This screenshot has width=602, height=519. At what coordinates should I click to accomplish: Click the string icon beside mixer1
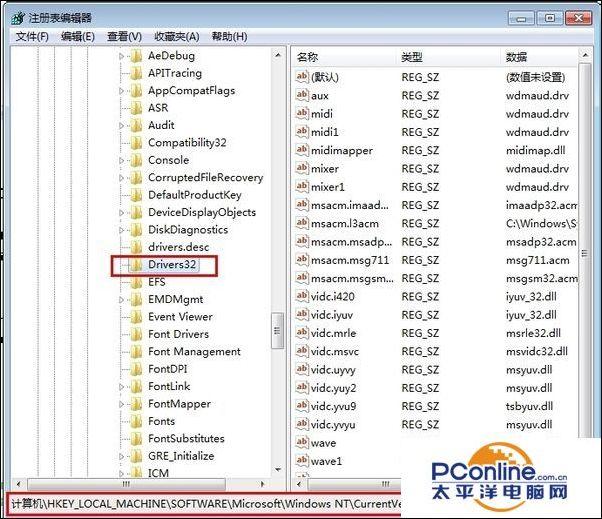[302, 187]
